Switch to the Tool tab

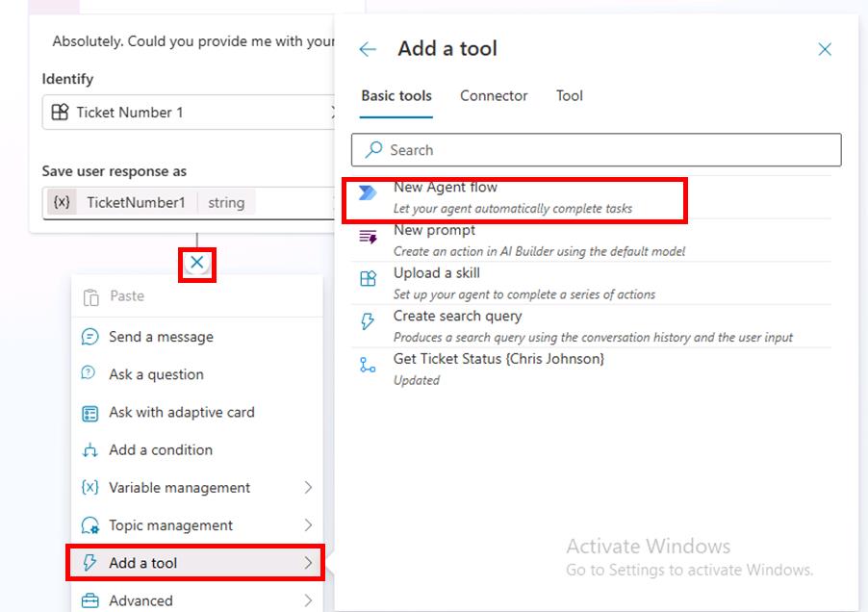click(x=570, y=95)
